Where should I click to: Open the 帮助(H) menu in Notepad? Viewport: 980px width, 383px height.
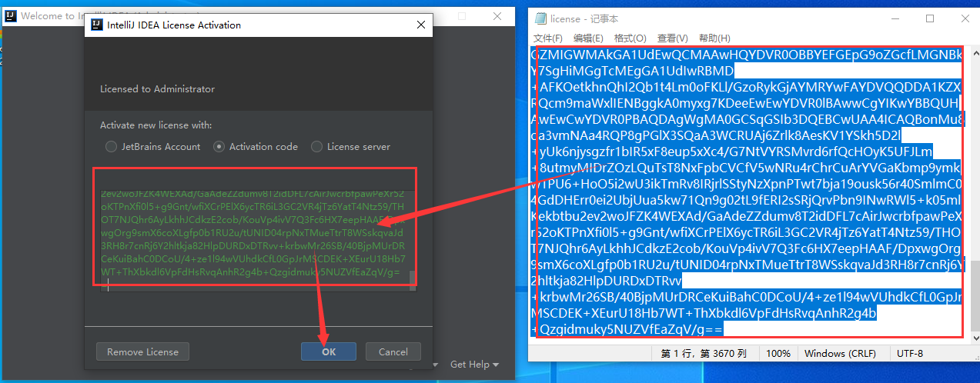714,38
